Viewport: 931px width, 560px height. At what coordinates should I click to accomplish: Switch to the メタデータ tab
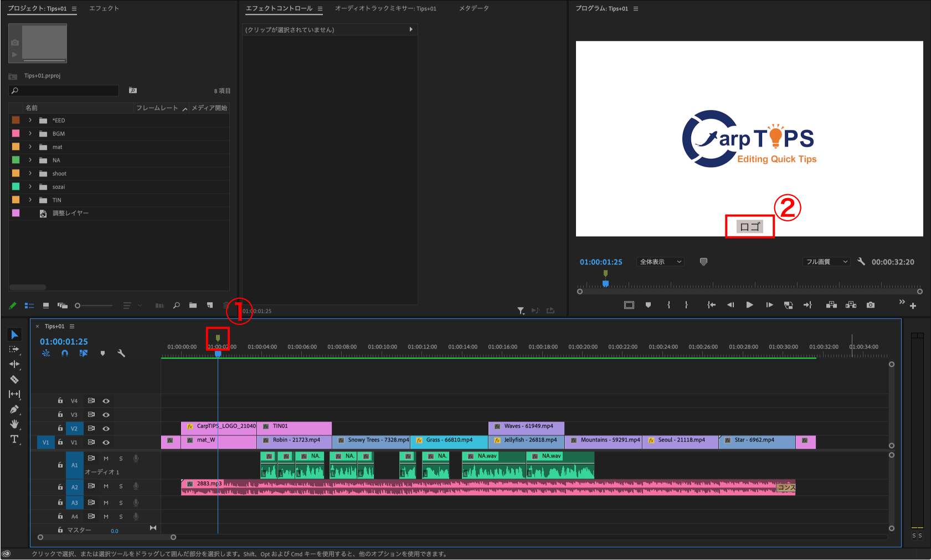pyautogui.click(x=474, y=8)
